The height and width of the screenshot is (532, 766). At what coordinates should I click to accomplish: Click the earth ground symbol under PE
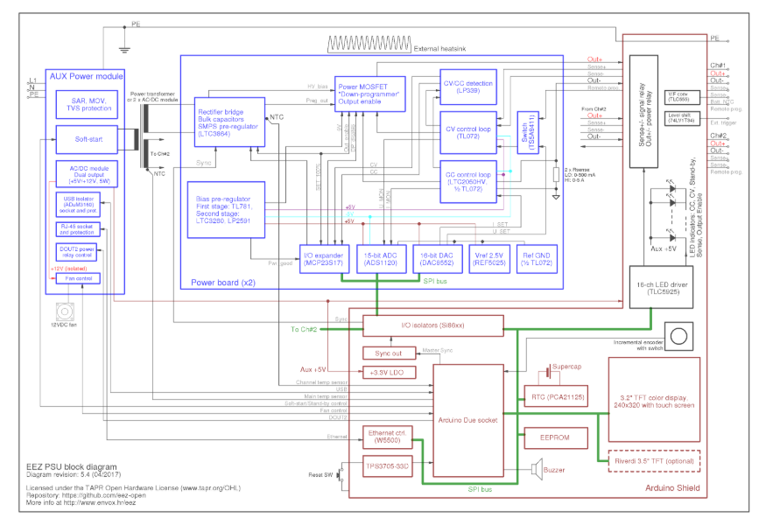pos(124,48)
